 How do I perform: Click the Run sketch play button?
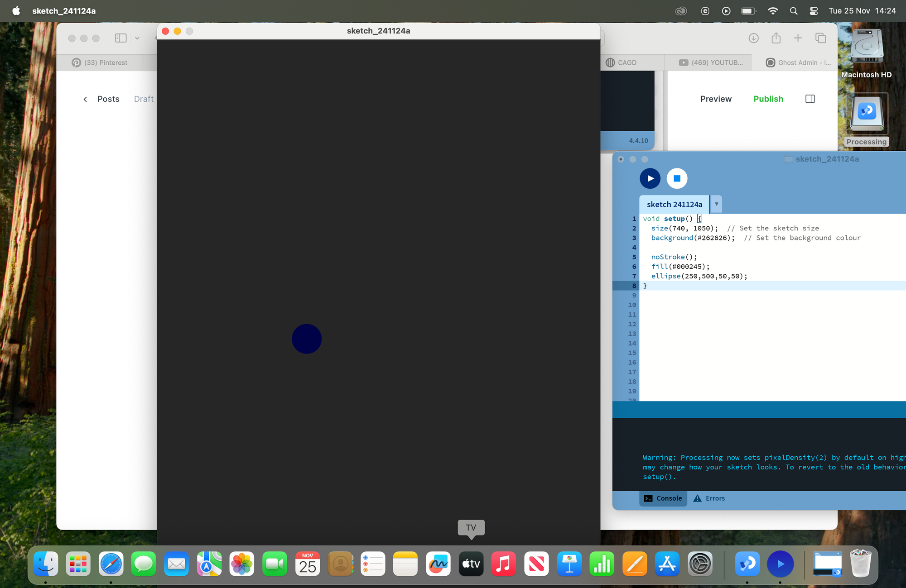(650, 178)
